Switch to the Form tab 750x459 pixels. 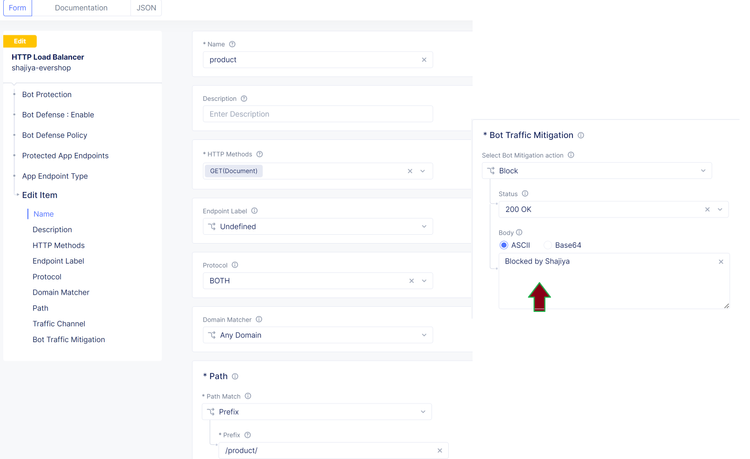tap(17, 8)
